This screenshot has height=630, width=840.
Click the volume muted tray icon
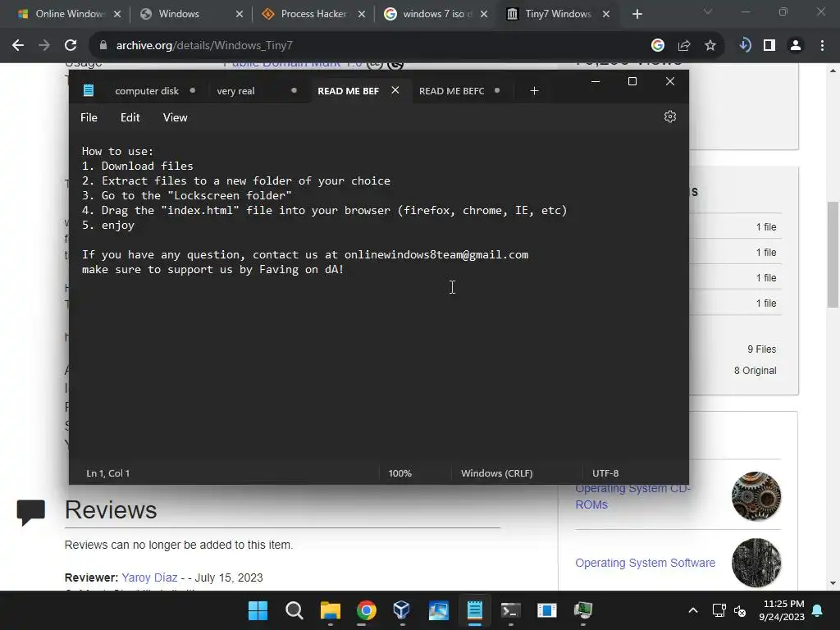pos(740,610)
